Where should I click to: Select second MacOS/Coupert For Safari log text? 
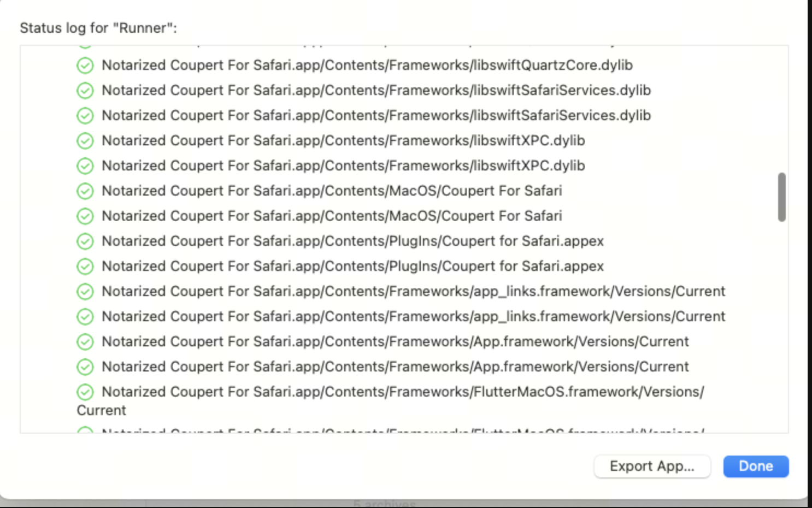pos(332,216)
